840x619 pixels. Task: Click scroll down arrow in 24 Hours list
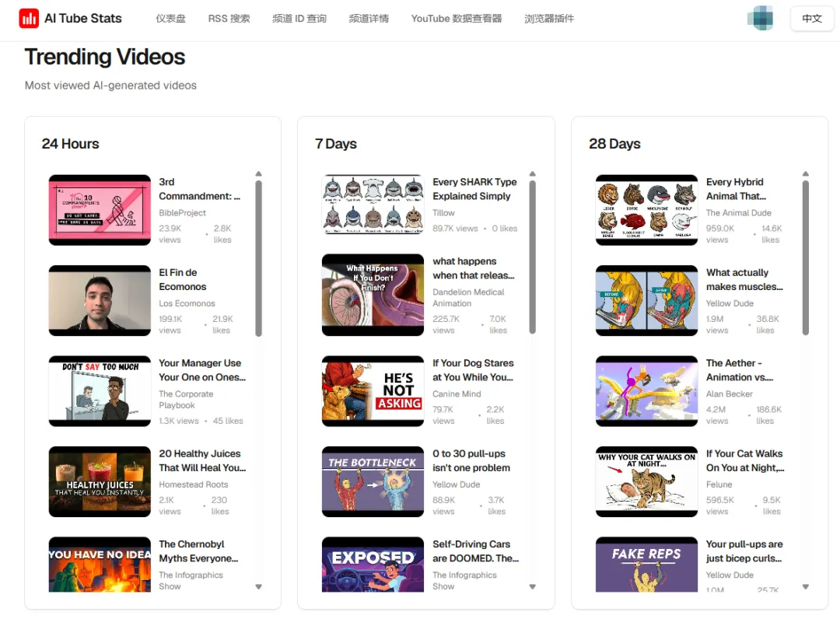(x=259, y=586)
